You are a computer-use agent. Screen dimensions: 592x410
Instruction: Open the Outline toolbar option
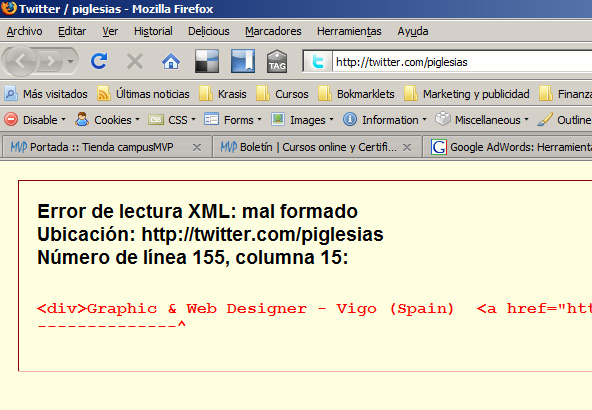(564, 120)
